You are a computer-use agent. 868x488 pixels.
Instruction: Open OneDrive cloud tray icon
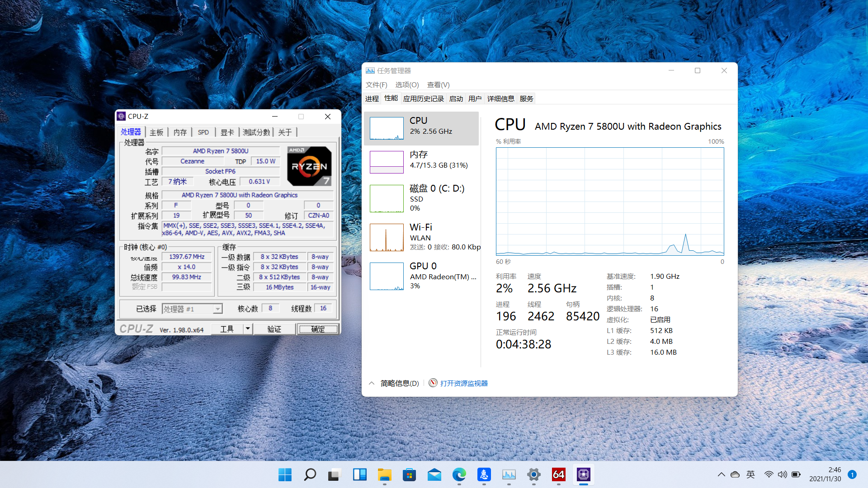[x=735, y=474]
